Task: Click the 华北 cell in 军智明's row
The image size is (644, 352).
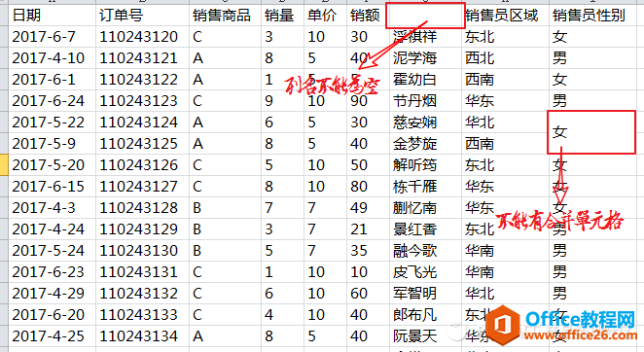Action: tap(505, 294)
